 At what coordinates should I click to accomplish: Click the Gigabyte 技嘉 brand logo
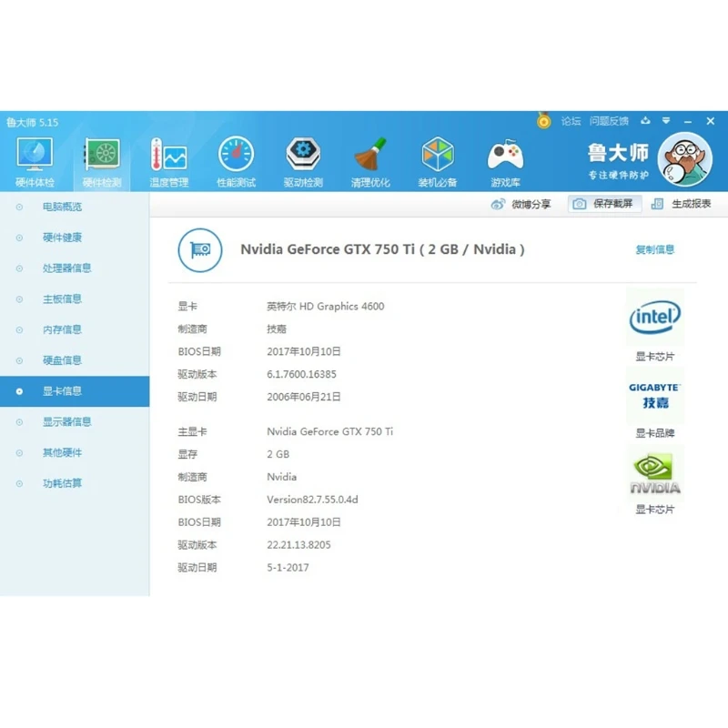point(654,395)
